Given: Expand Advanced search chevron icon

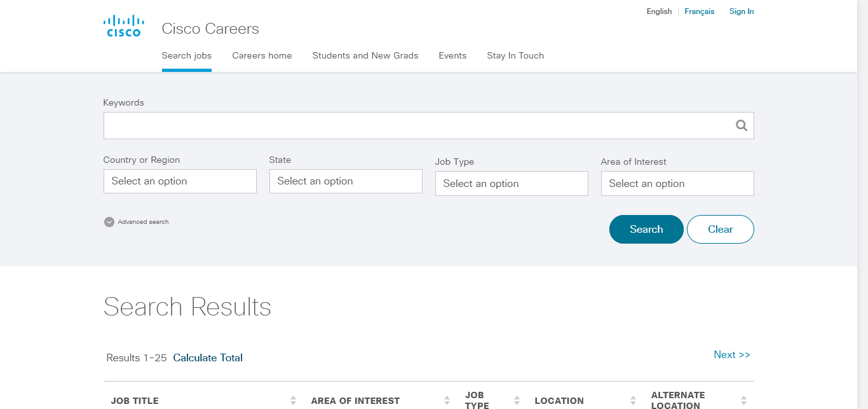Looking at the screenshot, I should (109, 222).
